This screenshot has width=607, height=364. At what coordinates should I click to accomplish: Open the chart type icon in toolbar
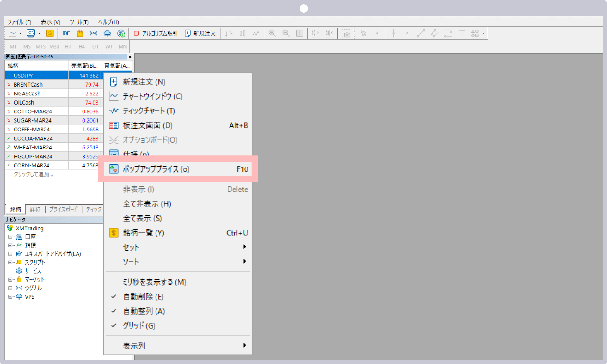(13, 33)
